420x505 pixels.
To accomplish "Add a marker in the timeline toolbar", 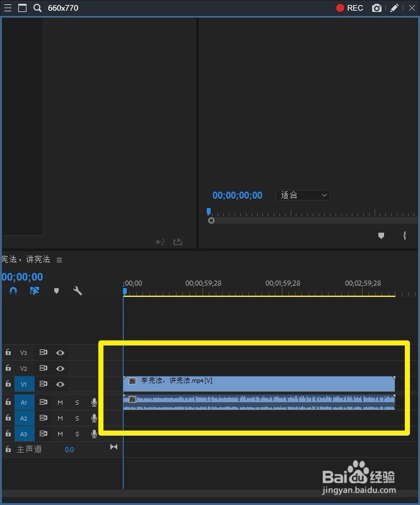I will coord(56,291).
